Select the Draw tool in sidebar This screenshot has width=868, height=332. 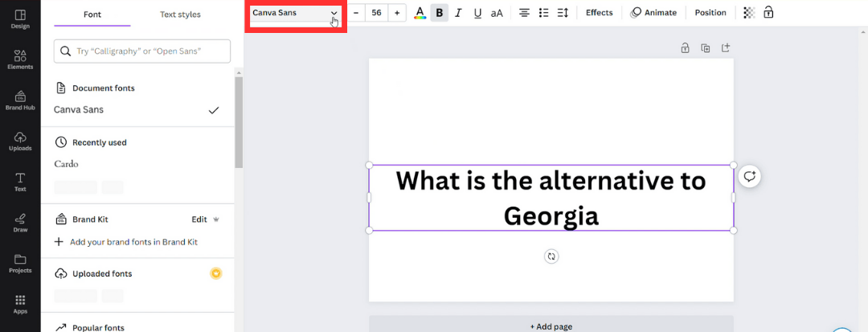[20, 223]
